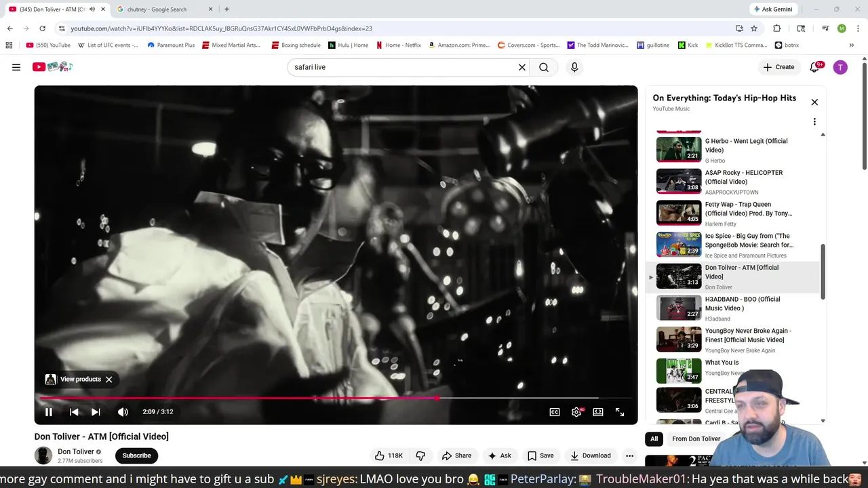Open the Create menu
Screen dimensions: 868x488
point(778,67)
